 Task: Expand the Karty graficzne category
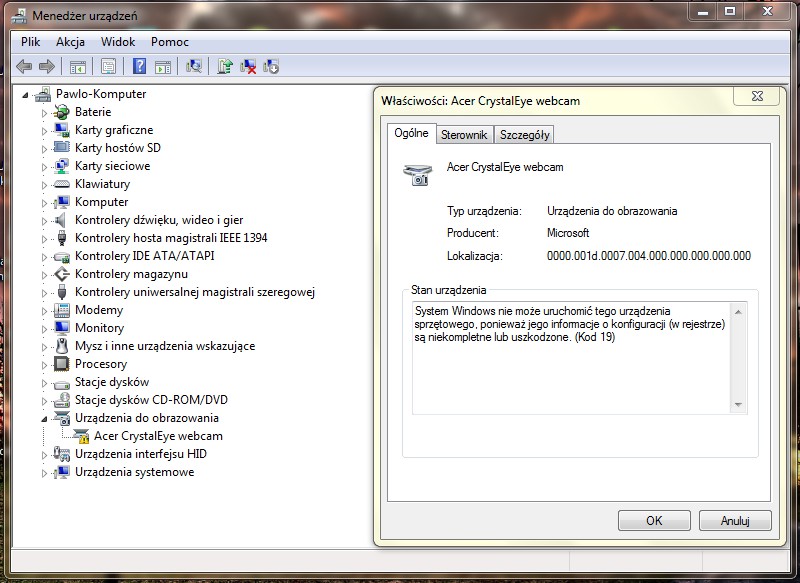(44, 131)
